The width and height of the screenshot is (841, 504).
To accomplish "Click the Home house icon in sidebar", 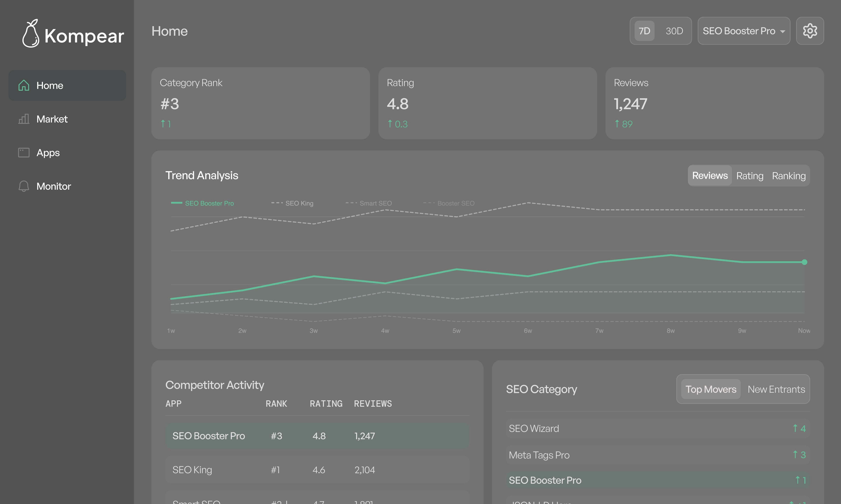I will click(x=24, y=85).
